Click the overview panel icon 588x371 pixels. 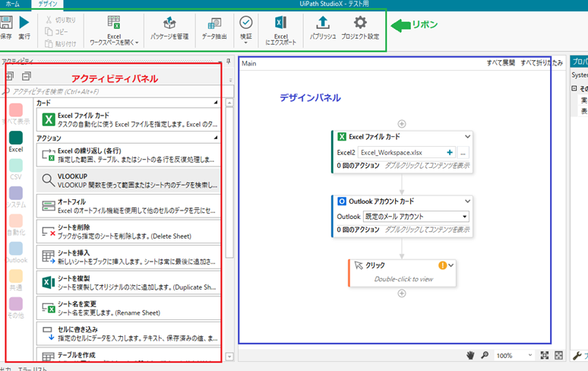(x=558, y=355)
